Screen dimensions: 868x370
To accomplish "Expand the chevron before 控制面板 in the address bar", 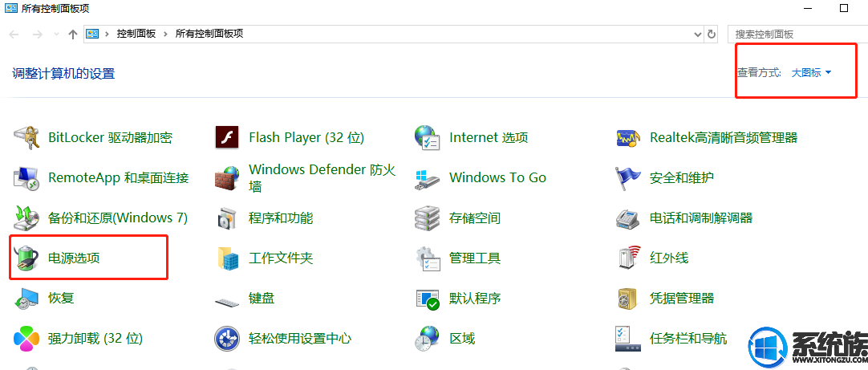I will tap(106, 35).
